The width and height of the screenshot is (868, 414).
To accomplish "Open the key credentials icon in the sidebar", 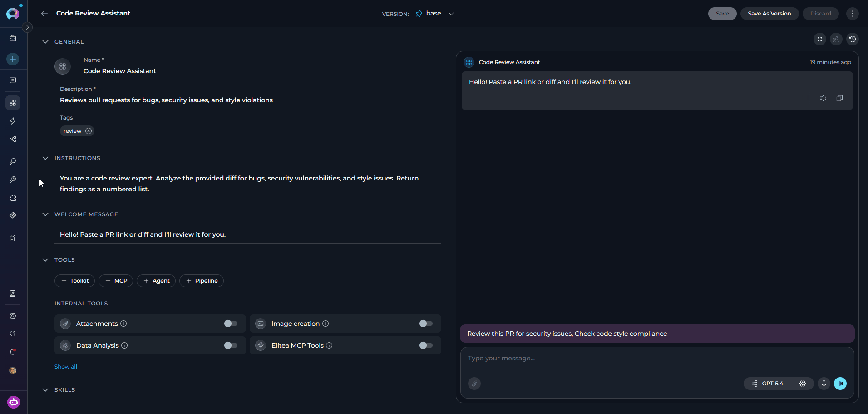I will [x=13, y=161].
